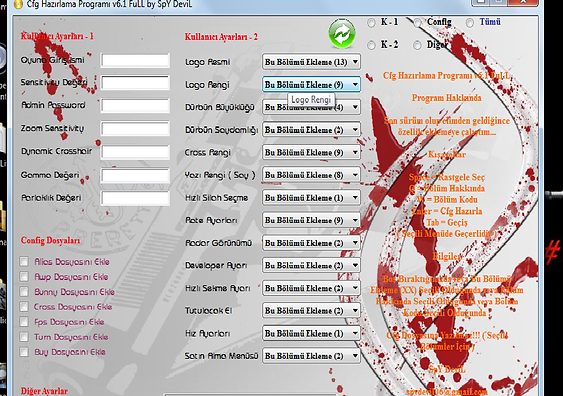Image resolution: width=563 pixels, height=396 pixels.
Task: Expand the Developer Ayarı dropdown
Action: coord(311,266)
